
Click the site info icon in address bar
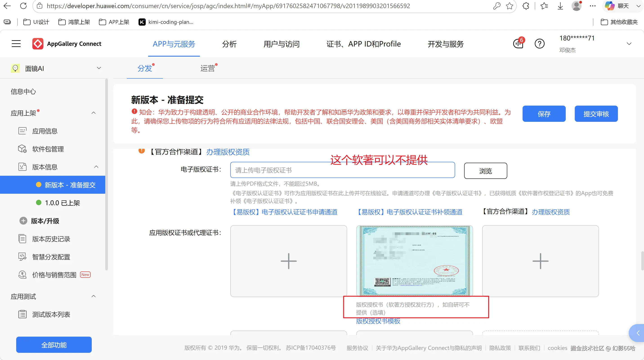40,6
